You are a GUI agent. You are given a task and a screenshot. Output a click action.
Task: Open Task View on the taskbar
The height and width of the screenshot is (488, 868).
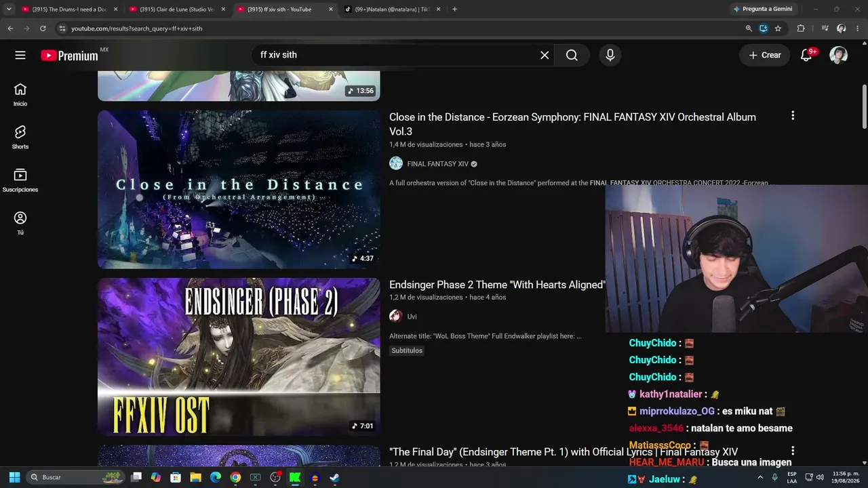[x=136, y=477]
